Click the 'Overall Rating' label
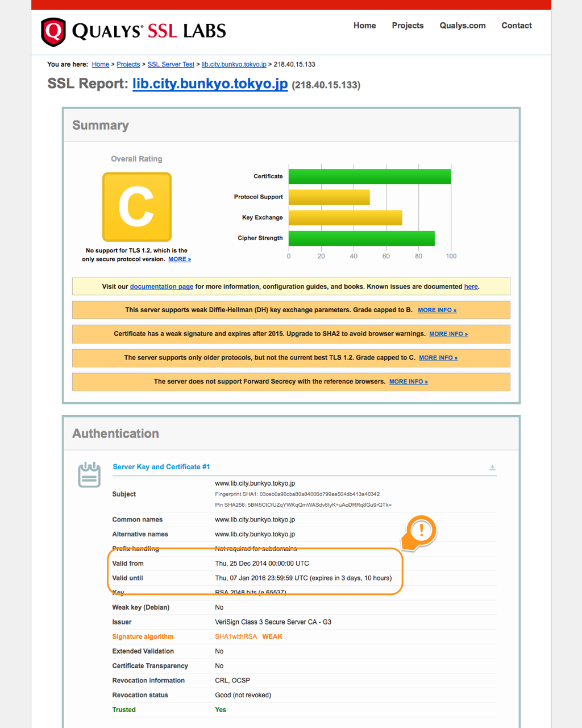 136,159
